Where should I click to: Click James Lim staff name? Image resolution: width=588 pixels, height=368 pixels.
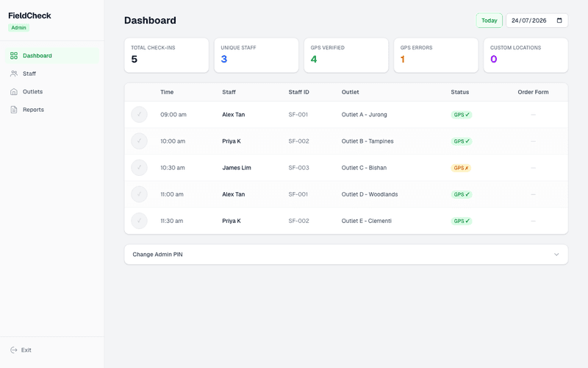tap(237, 168)
